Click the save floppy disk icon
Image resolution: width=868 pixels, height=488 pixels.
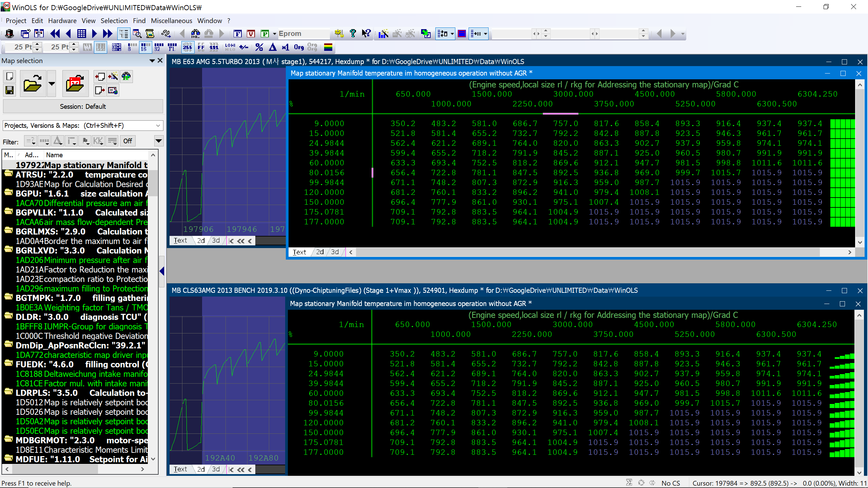pos(9,90)
